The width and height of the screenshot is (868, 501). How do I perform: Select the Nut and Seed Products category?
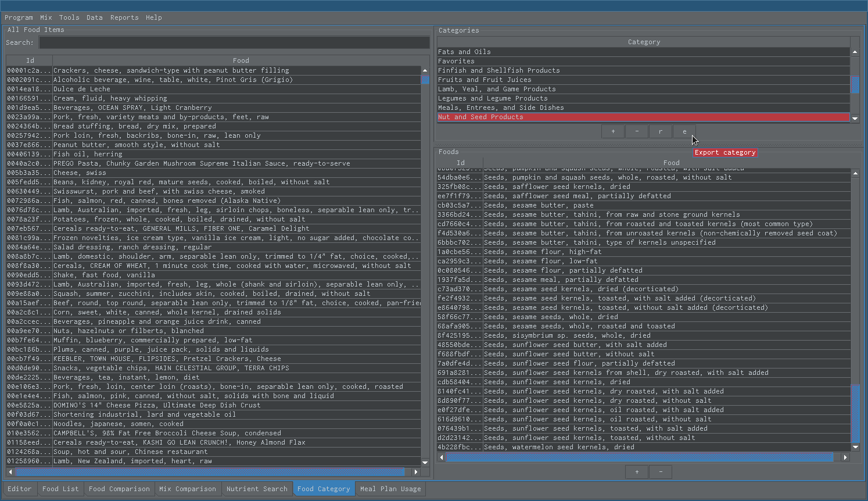pos(644,117)
